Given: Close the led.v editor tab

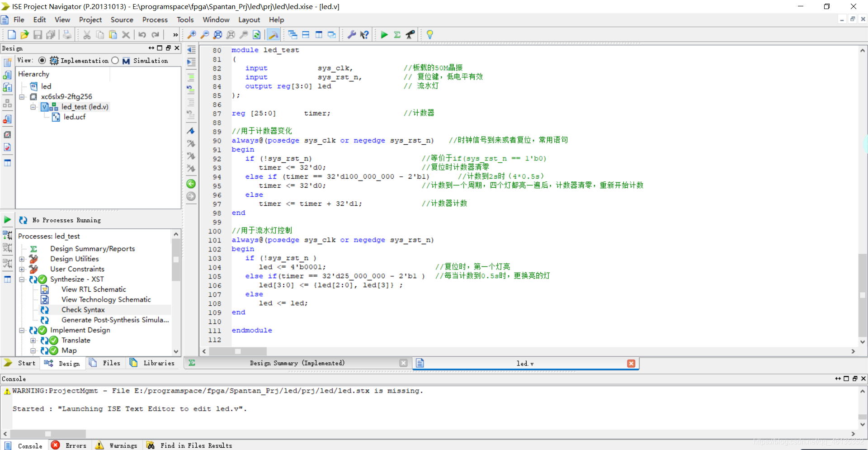Looking at the screenshot, I should [631, 364].
